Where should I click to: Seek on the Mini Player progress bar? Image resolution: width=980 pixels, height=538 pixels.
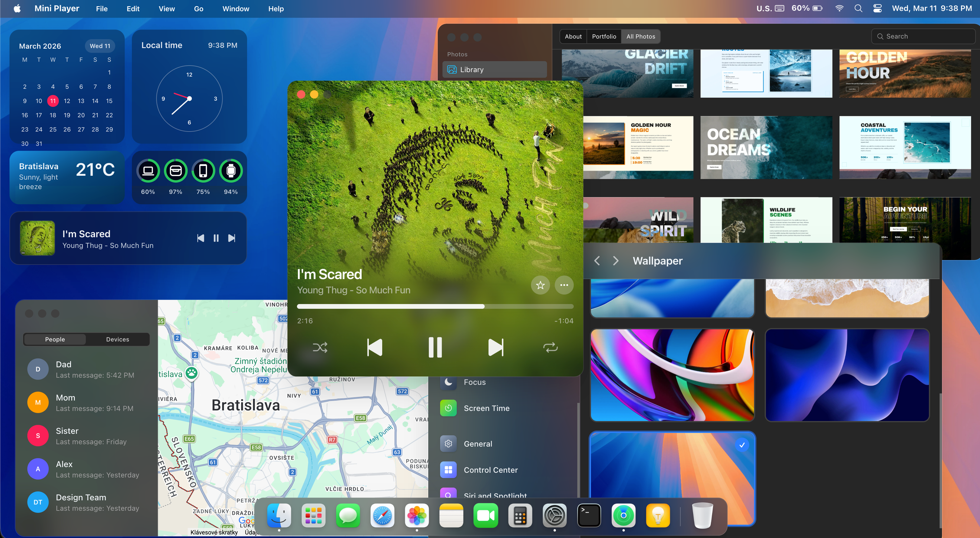[435, 306]
